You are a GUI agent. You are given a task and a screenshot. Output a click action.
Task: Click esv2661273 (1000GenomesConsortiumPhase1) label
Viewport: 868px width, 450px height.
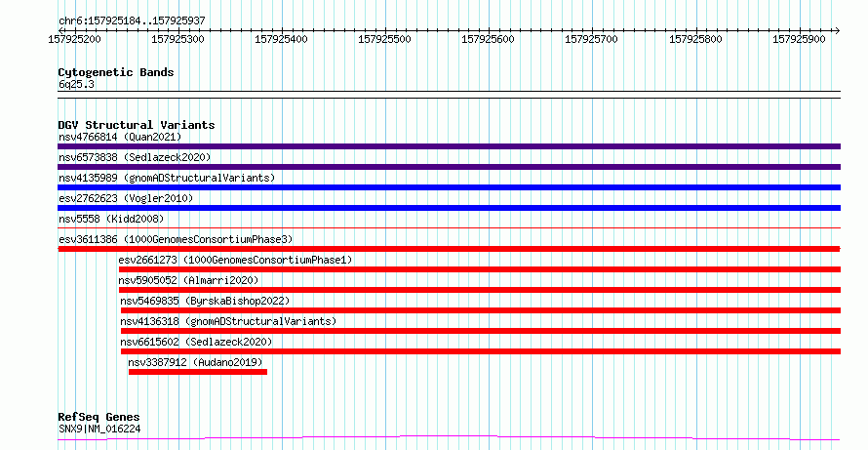[235, 260]
